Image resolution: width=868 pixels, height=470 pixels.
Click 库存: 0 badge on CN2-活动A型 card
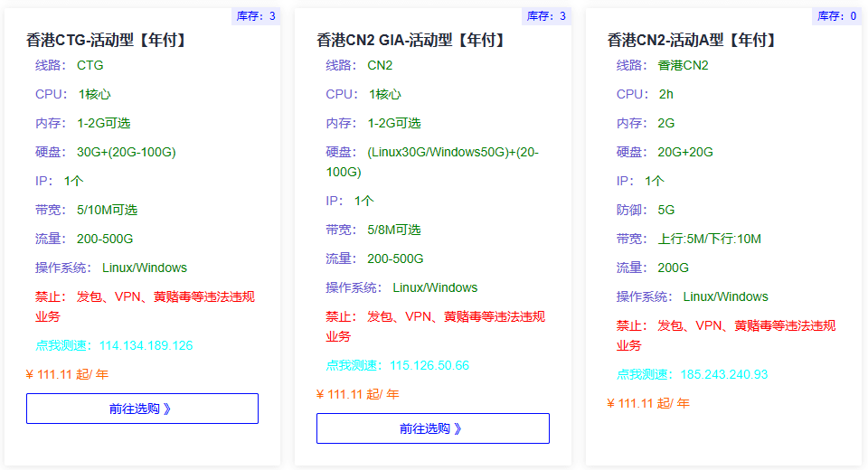point(837,16)
